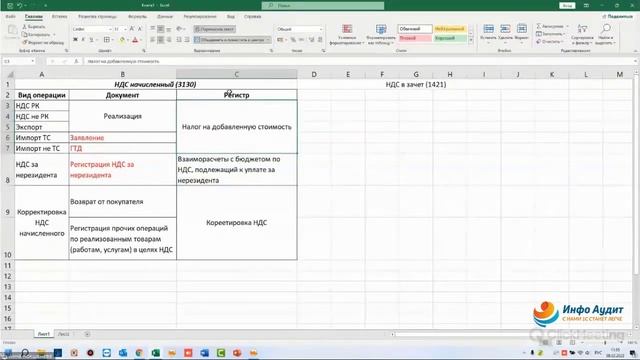Align cell contents to the top
640x360 pixels.
coord(153,29)
